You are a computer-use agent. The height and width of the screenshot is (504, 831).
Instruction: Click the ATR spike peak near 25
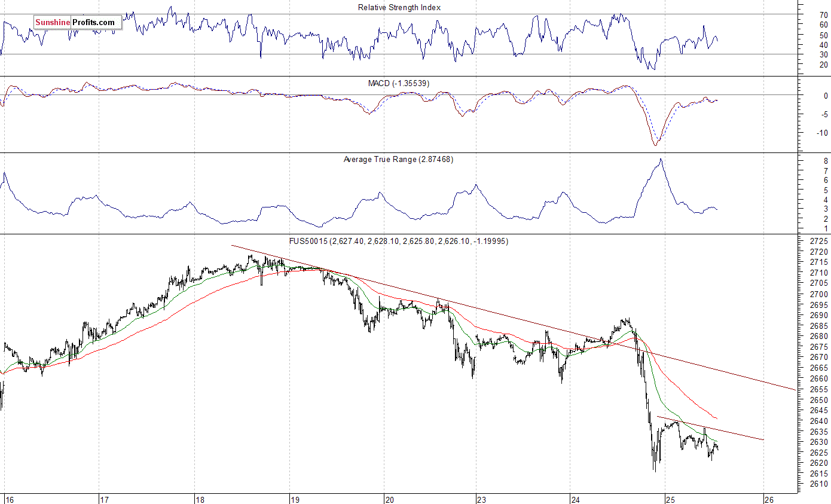[661, 160]
